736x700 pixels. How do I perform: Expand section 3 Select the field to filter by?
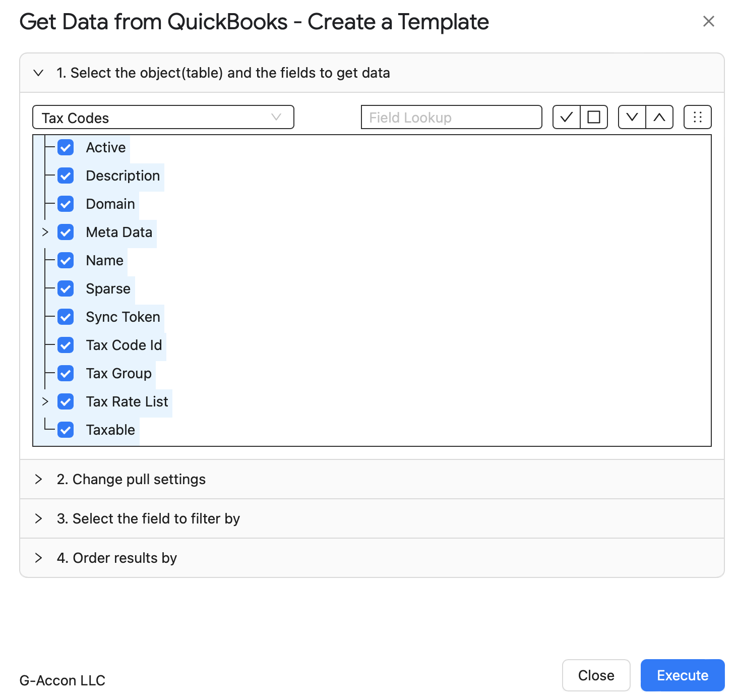click(372, 518)
